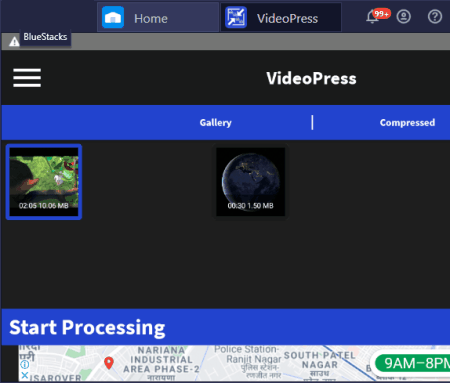Image resolution: width=450 pixels, height=383 pixels.
Task: Click the ad info icon
Action: tap(25, 364)
